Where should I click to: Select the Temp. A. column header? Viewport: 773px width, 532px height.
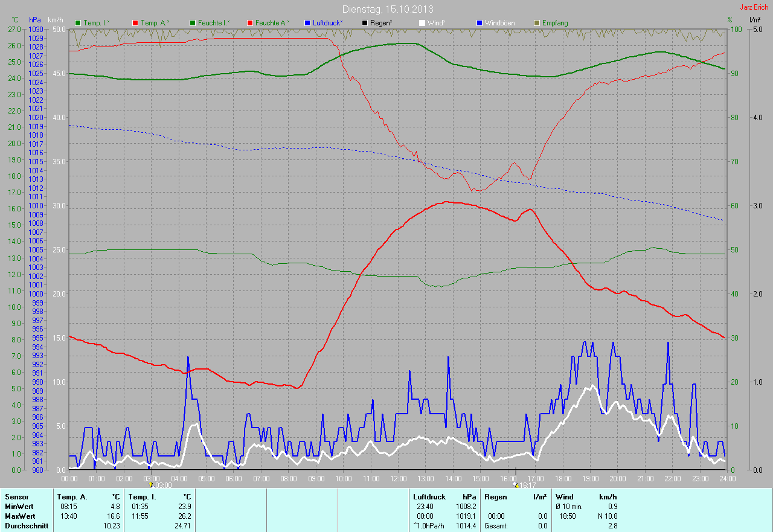click(72, 497)
